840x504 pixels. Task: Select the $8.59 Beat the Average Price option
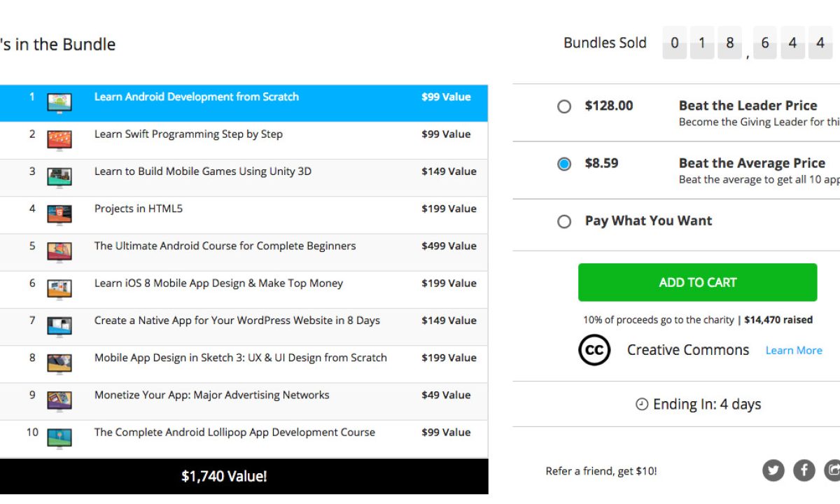[564, 164]
